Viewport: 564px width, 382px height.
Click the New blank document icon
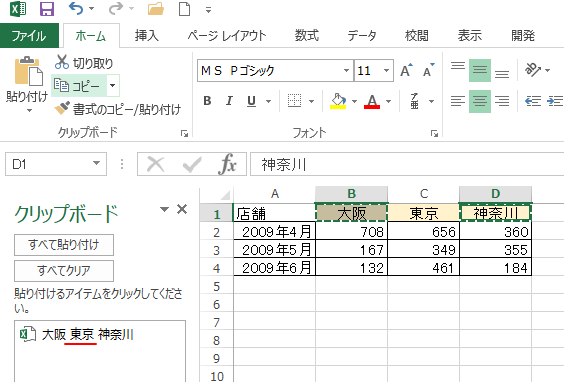click(x=185, y=9)
